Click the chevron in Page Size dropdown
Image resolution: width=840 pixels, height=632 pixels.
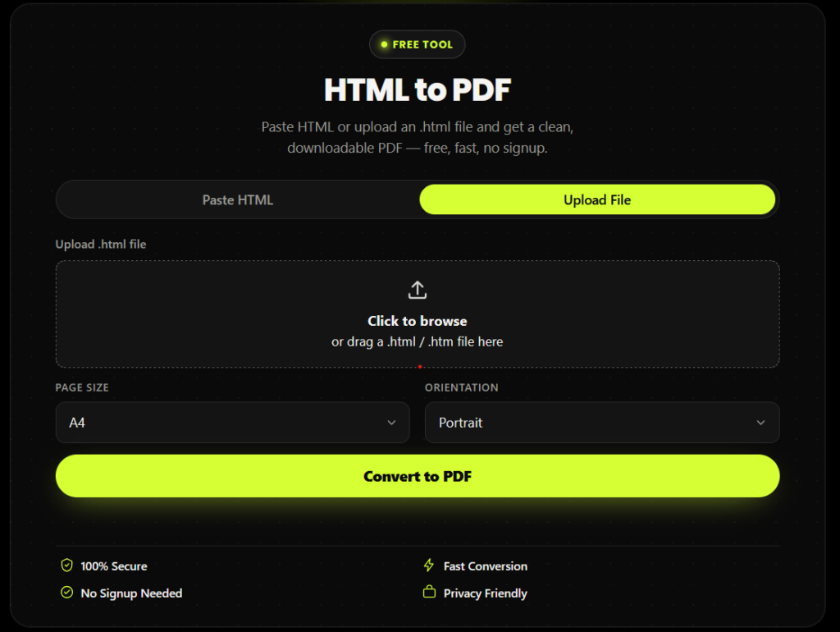click(x=391, y=423)
